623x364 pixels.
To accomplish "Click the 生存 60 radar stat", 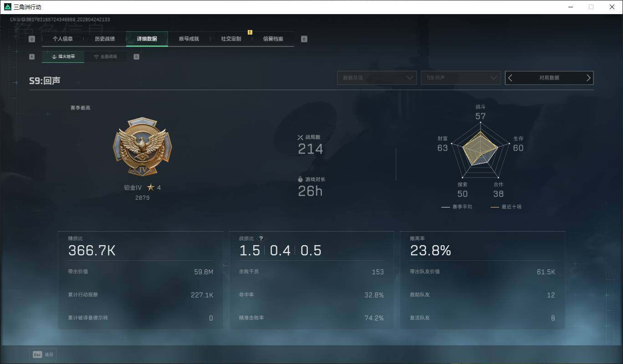I will [x=518, y=144].
